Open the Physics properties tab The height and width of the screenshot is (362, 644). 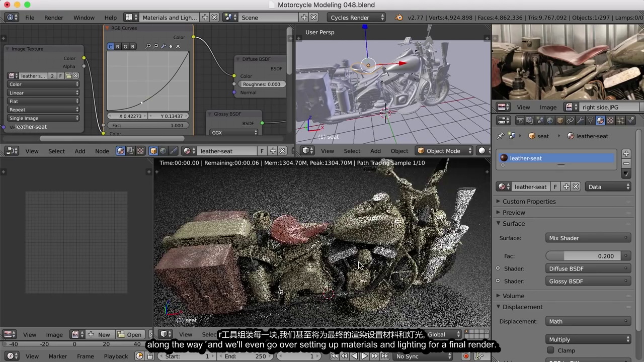pyautogui.click(x=630, y=121)
